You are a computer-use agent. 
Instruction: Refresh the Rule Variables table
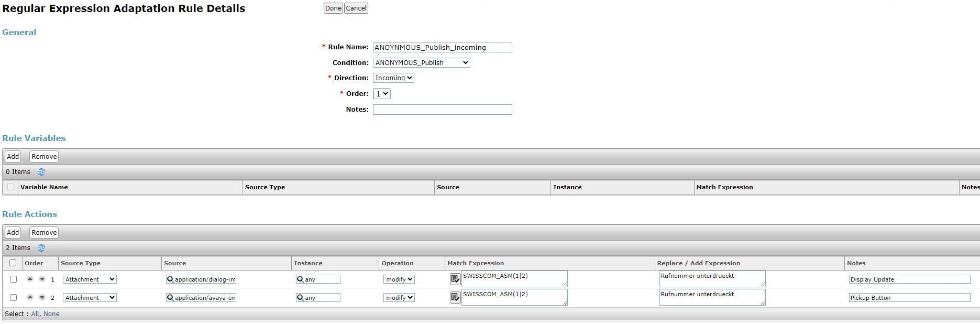(41, 172)
